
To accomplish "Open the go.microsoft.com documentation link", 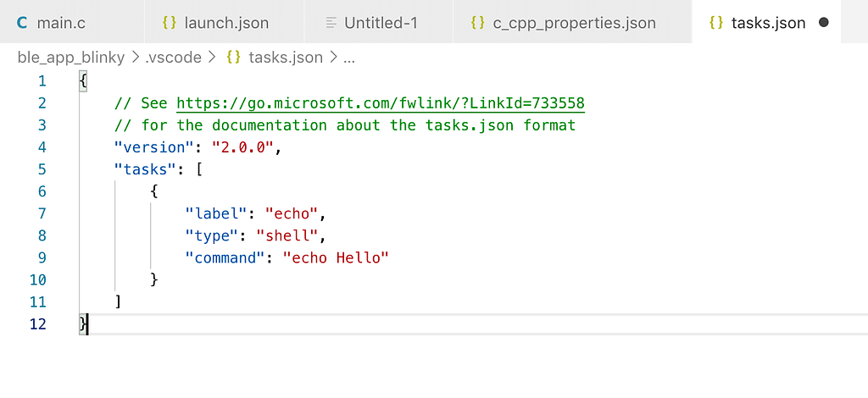I will [x=381, y=103].
